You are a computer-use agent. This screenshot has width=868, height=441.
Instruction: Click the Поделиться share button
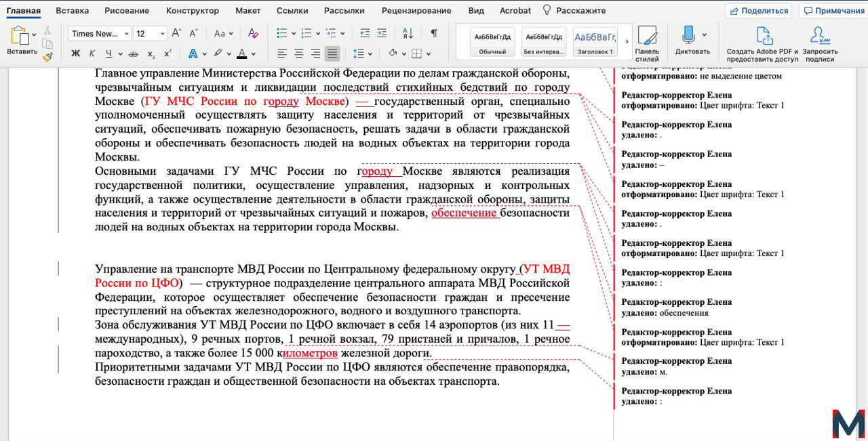click(x=759, y=11)
